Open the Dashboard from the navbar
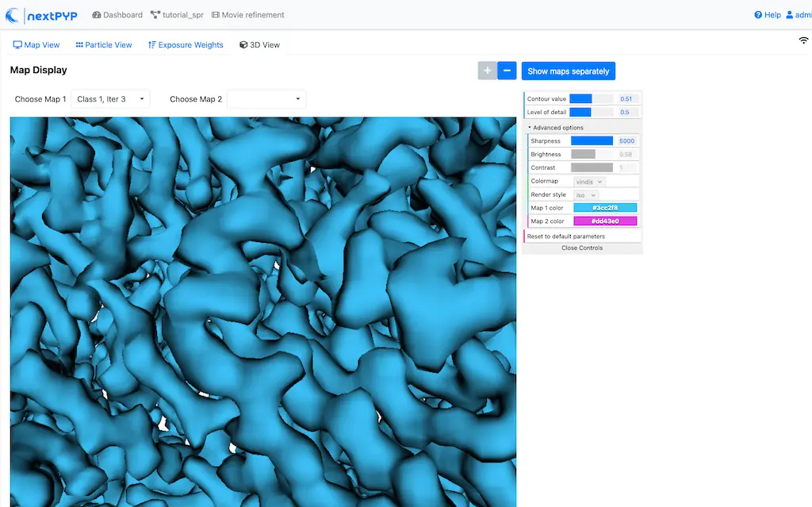The image size is (812, 507). coord(117,15)
